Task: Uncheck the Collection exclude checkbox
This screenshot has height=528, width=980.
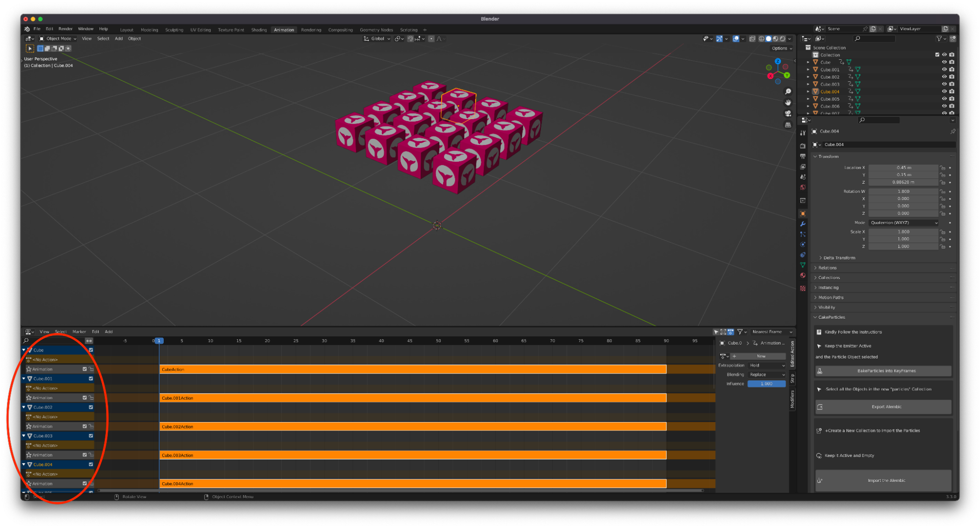Action: [937, 55]
